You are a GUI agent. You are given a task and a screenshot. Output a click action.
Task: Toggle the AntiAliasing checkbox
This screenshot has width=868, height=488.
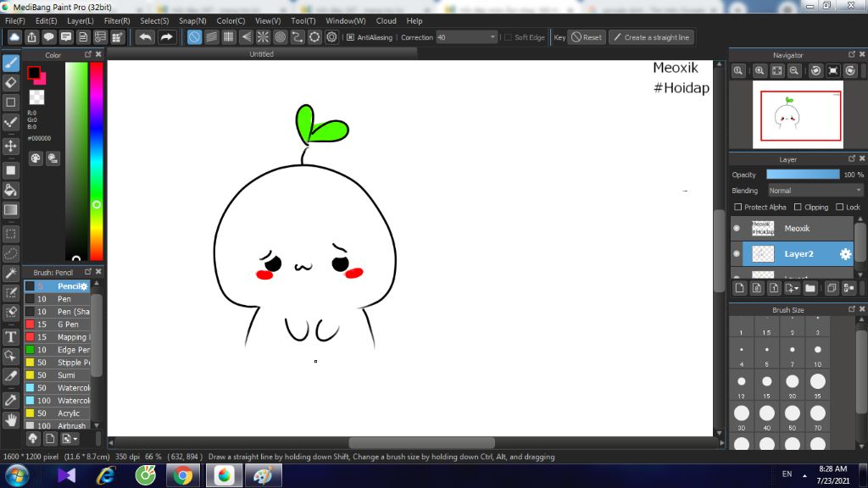click(350, 37)
